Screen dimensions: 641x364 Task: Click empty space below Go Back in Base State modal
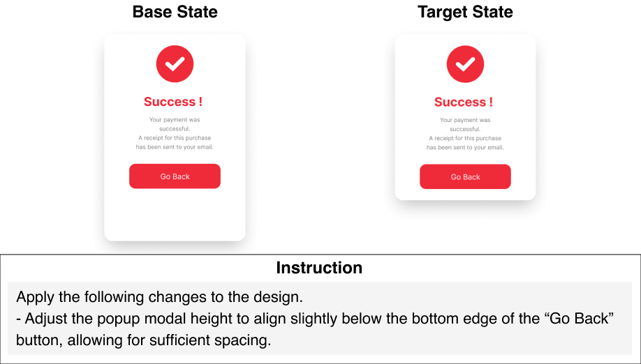click(175, 215)
